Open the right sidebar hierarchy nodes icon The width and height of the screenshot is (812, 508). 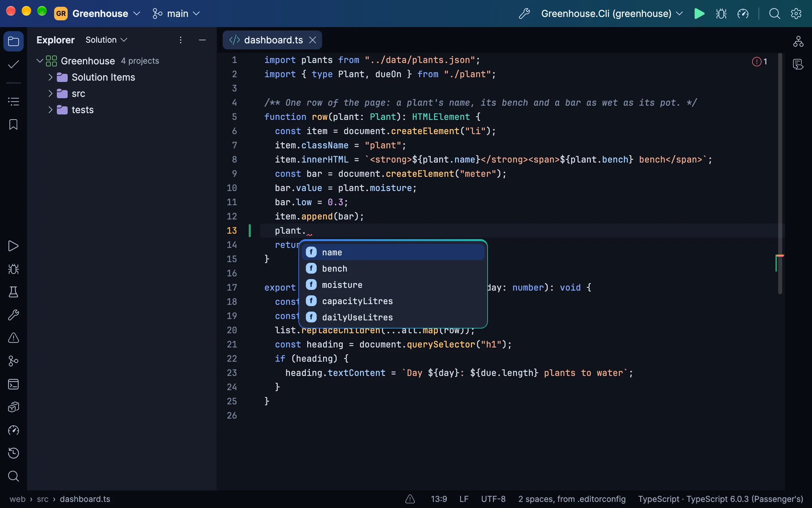[x=798, y=41]
